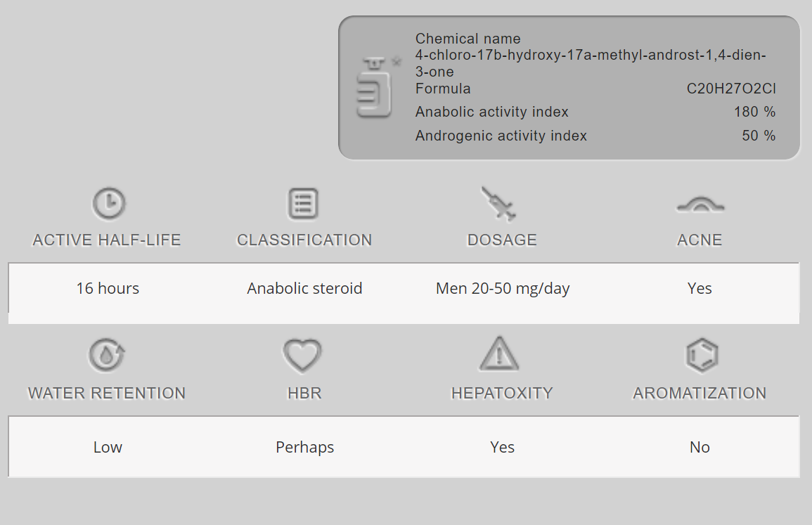The image size is (812, 525).
Task: Click the Anabolic activity index row
Action: (x=492, y=112)
